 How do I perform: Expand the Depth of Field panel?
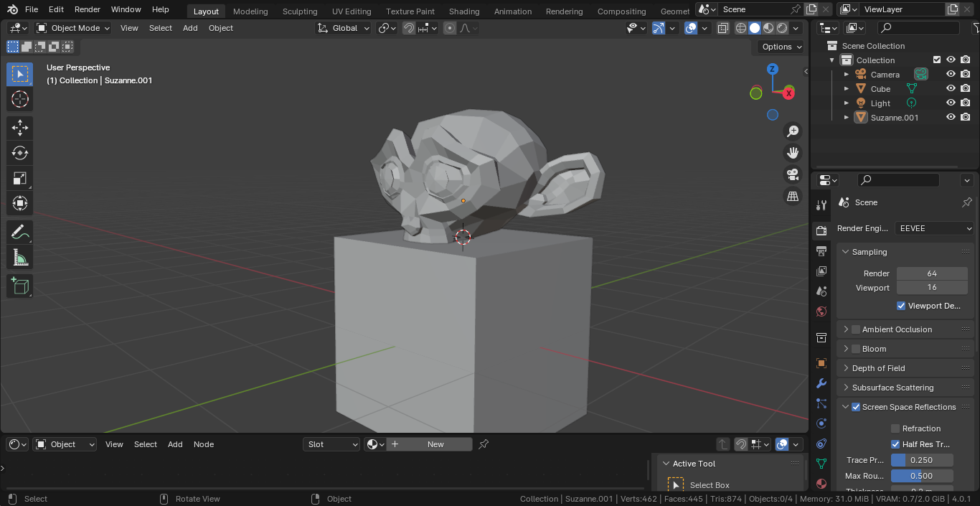878,368
